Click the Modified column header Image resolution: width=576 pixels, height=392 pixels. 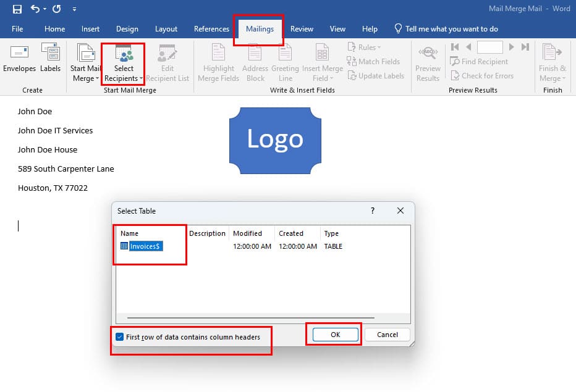[x=247, y=233]
